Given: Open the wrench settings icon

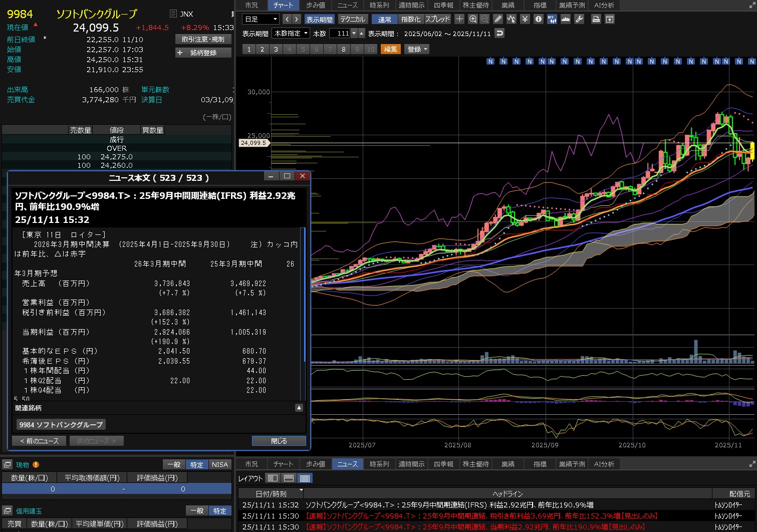Looking at the screenshot, I should click(579, 19).
